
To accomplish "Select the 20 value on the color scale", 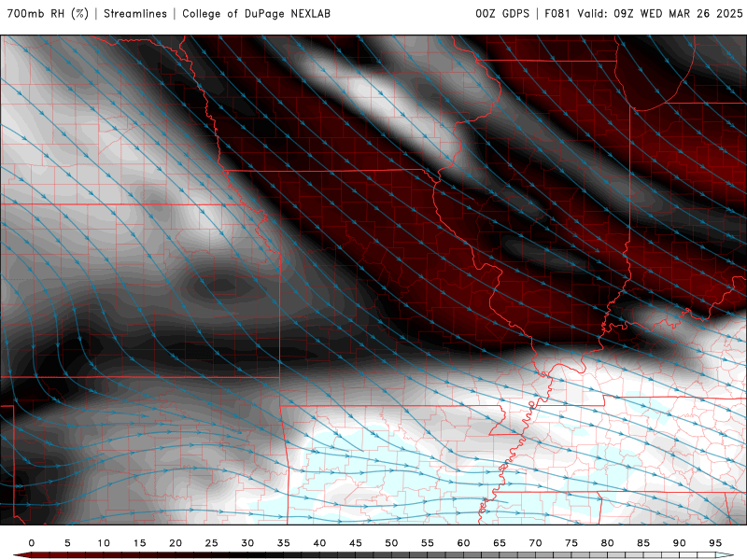I will [176, 543].
